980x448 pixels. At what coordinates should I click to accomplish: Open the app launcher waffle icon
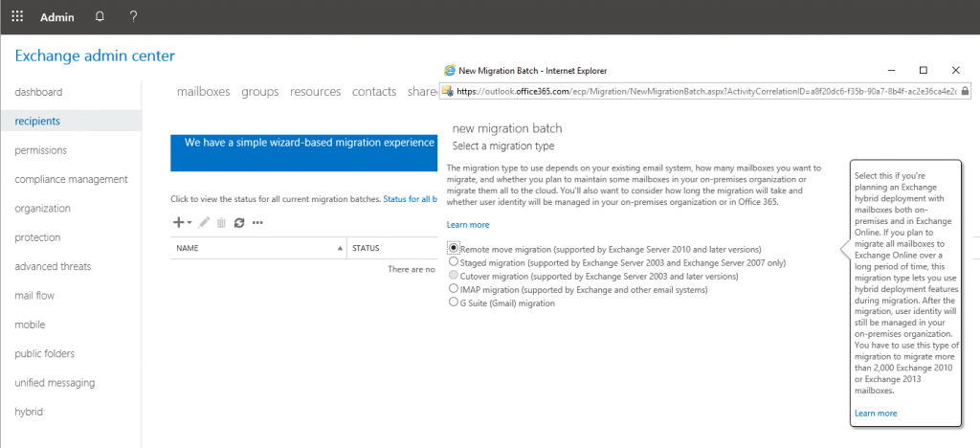[x=17, y=17]
